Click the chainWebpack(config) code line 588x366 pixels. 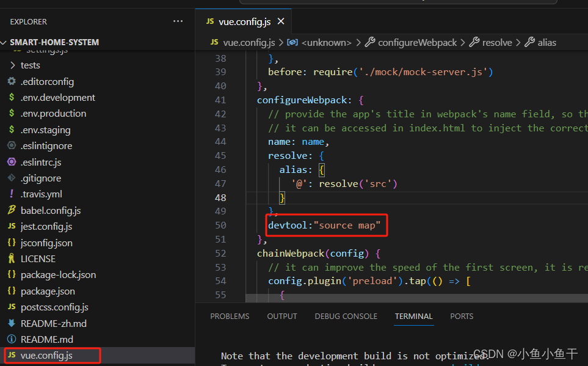[319, 254]
